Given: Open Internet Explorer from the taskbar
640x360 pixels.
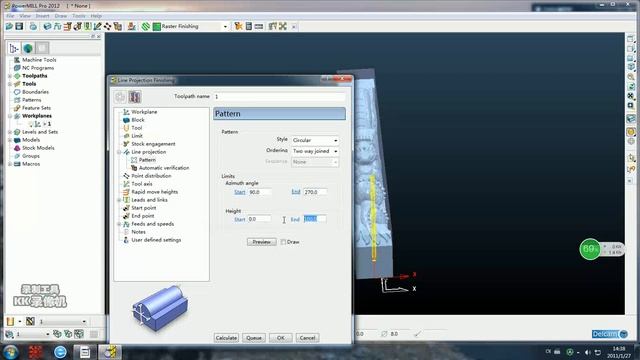Looking at the screenshot, I should (x=60, y=352).
